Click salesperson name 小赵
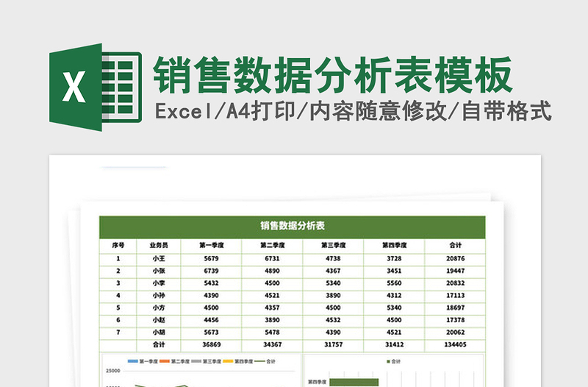Viewport: 588px width, 387px height. tap(159, 320)
